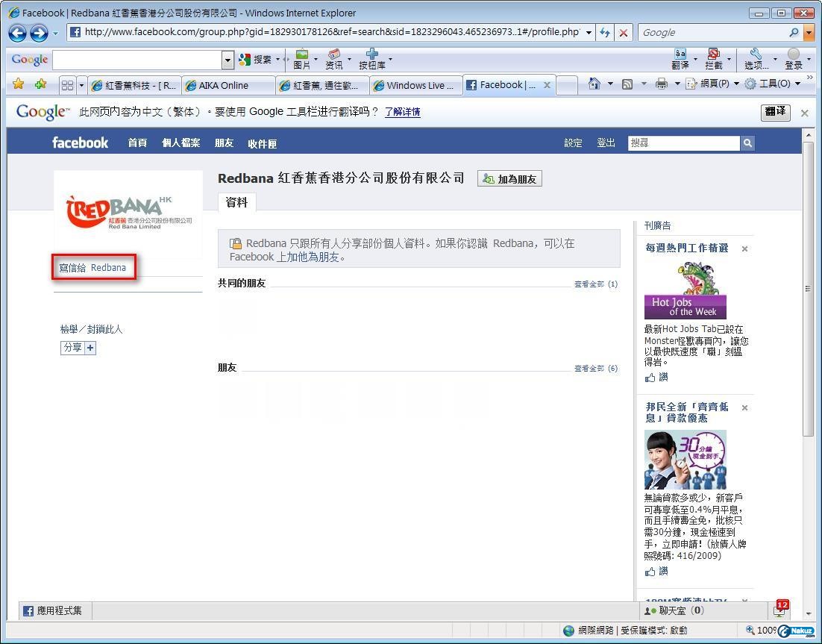The height and width of the screenshot is (644, 822).
Task: Open Google toolbar options wrench (选项)
Action: point(756,59)
